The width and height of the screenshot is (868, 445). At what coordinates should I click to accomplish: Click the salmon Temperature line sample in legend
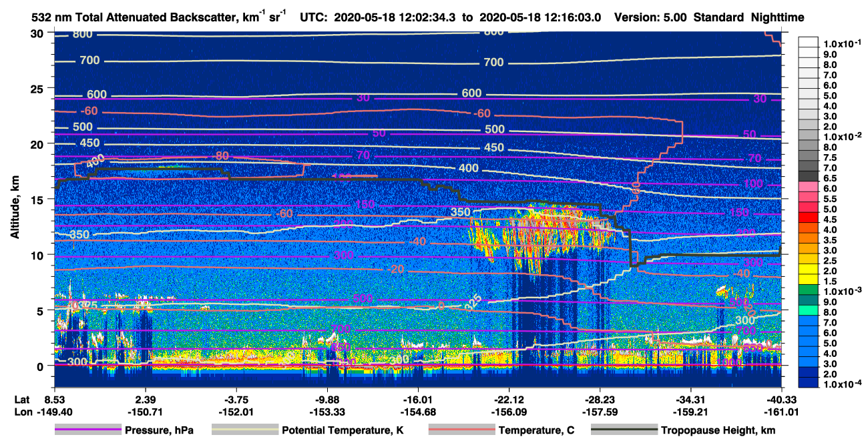point(461,430)
